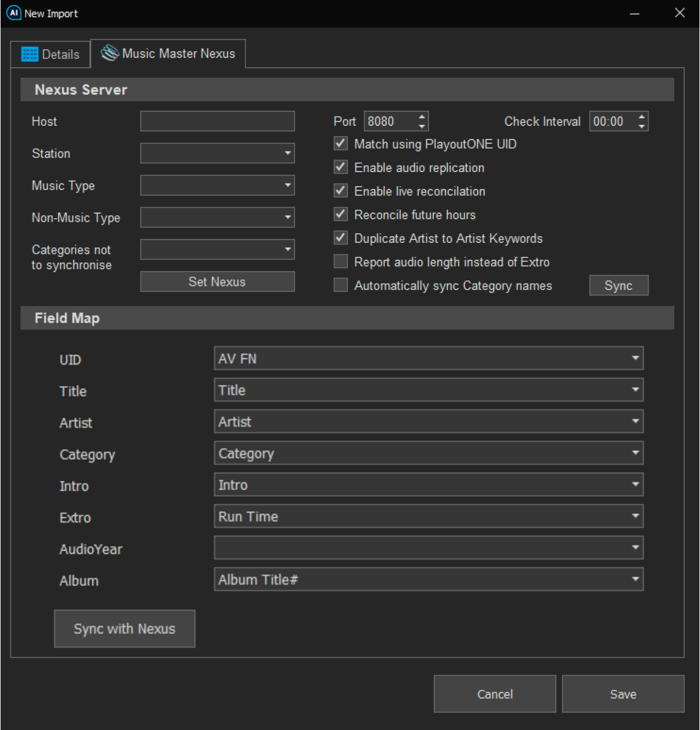
Task: Uncheck Reconcile future hours
Action: point(340,214)
